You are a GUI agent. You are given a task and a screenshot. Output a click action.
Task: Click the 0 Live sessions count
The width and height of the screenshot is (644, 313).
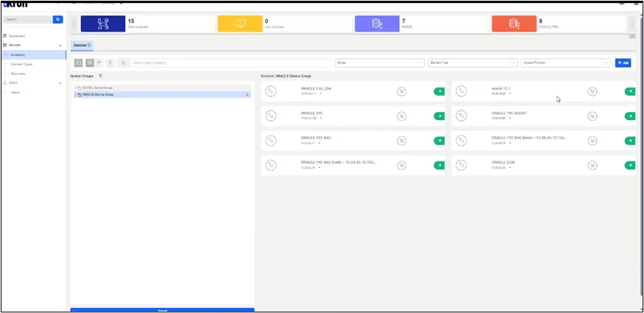click(266, 21)
